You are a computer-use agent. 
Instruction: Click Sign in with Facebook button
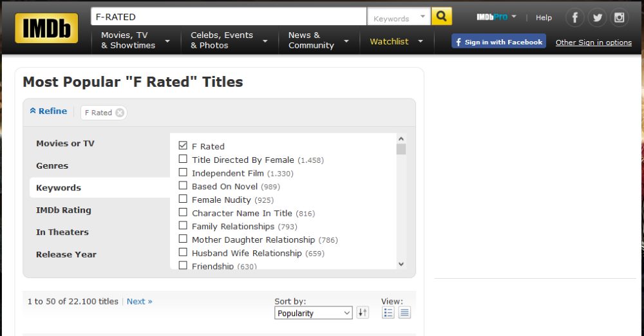pyautogui.click(x=498, y=42)
